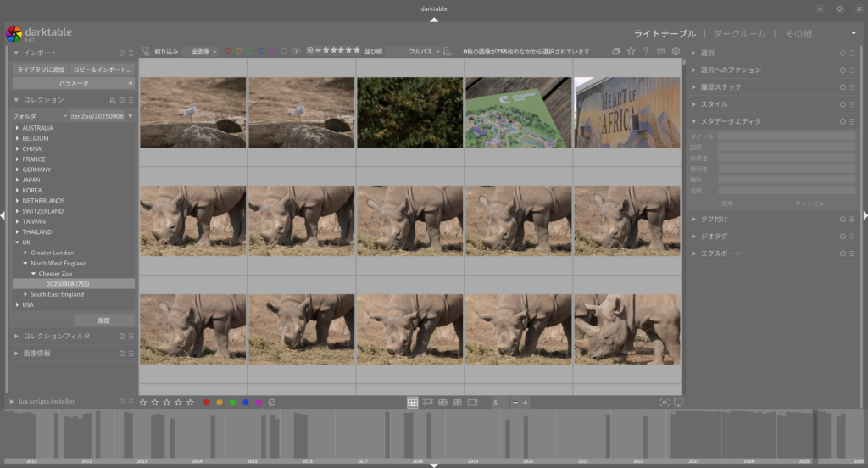Toggle the red color label filter circle
868x468 pixels.
pos(227,52)
